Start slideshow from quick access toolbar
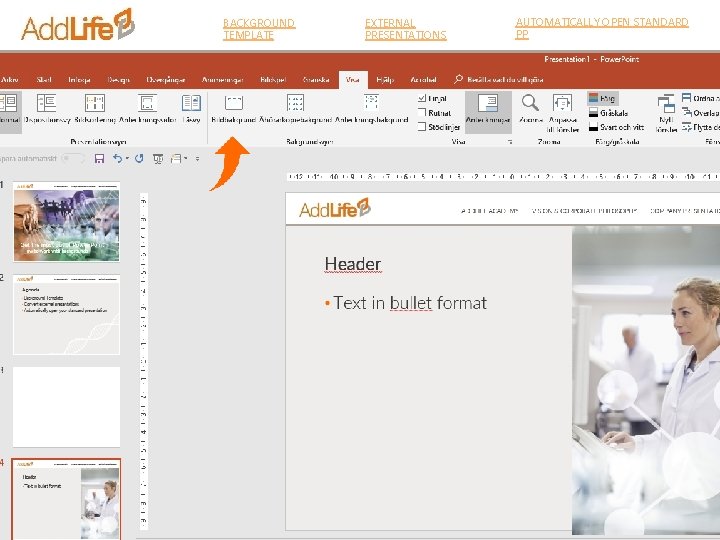 [158, 159]
